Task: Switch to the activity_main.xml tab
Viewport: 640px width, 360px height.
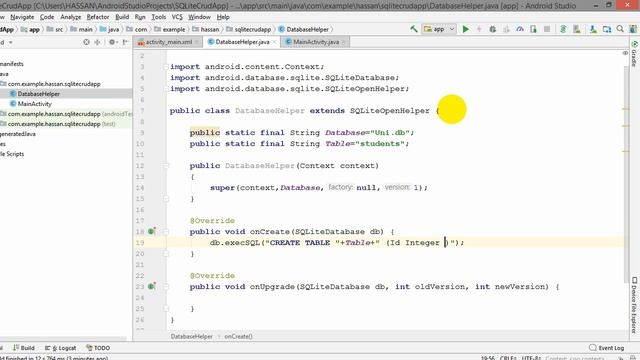Action: pyautogui.click(x=168, y=42)
